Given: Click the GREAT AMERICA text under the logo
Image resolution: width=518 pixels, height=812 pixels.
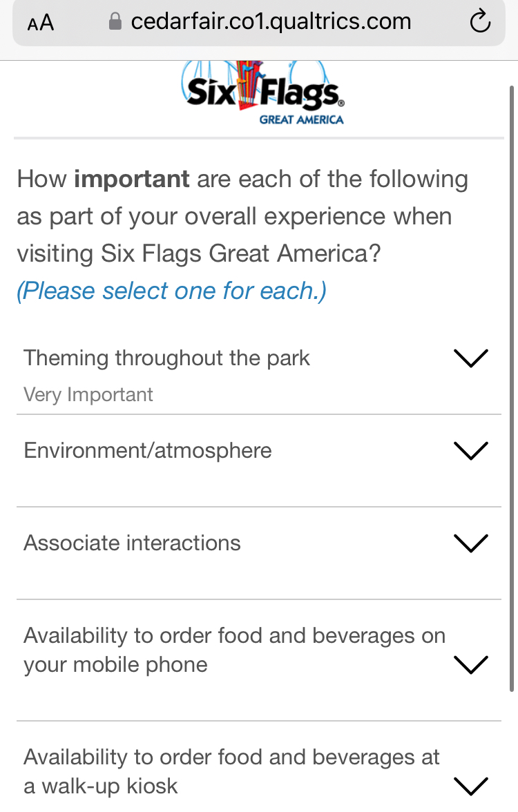Looking at the screenshot, I should 301,119.
